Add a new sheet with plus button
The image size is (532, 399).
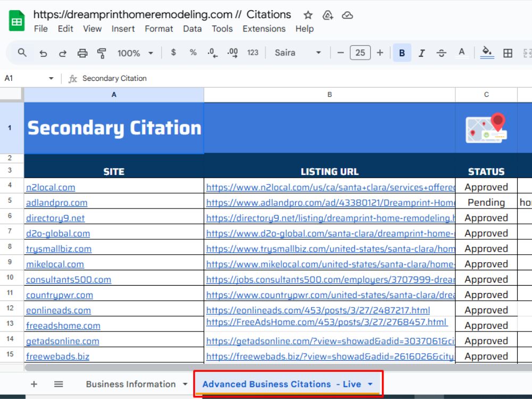click(34, 384)
